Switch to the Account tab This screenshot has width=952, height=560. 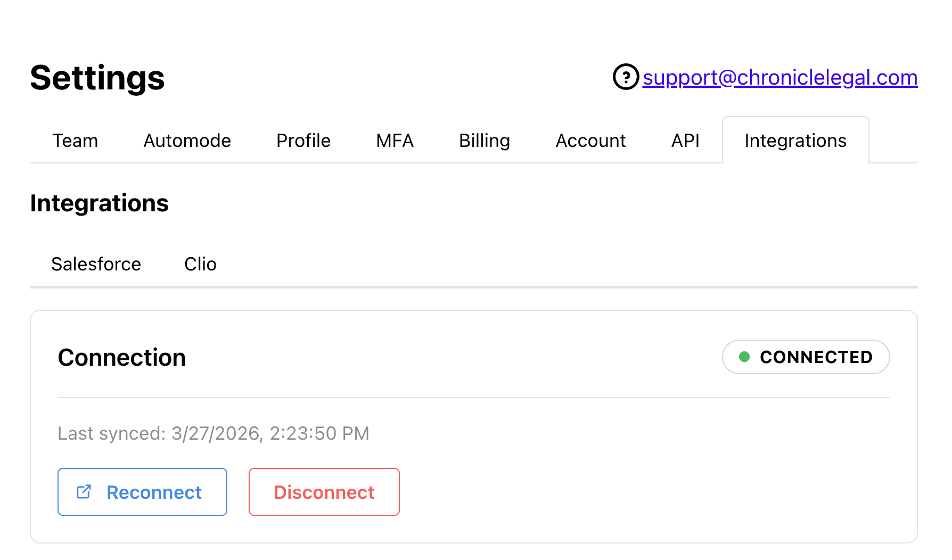coord(590,141)
